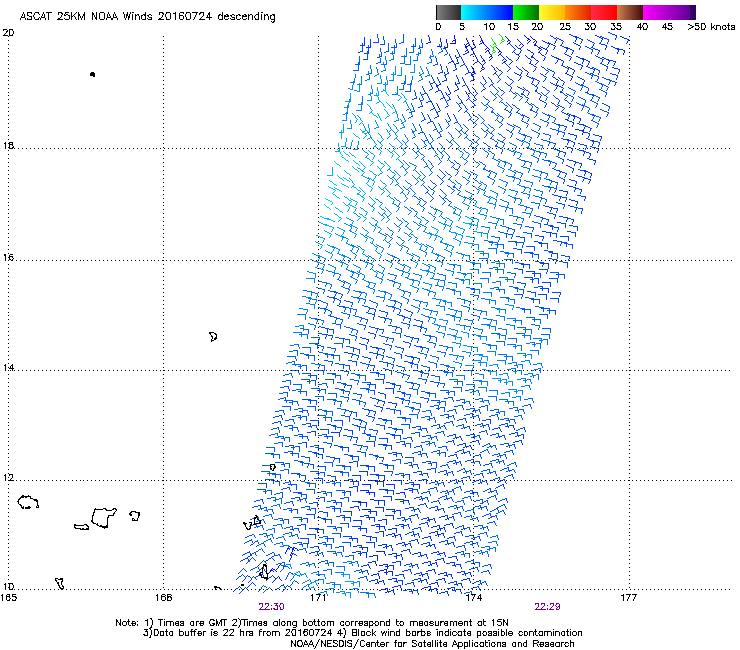Click the latitude label '18'
The image size is (740, 650).
(x=8, y=145)
